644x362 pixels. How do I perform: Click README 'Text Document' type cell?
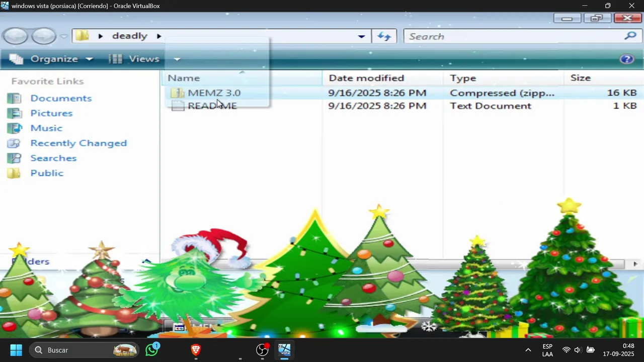tap(491, 106)
